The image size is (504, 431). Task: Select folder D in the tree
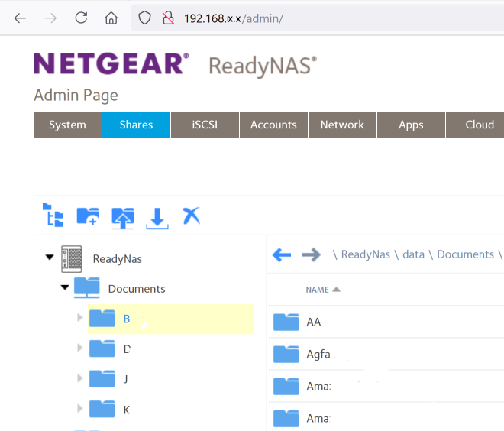coord(127,349)
